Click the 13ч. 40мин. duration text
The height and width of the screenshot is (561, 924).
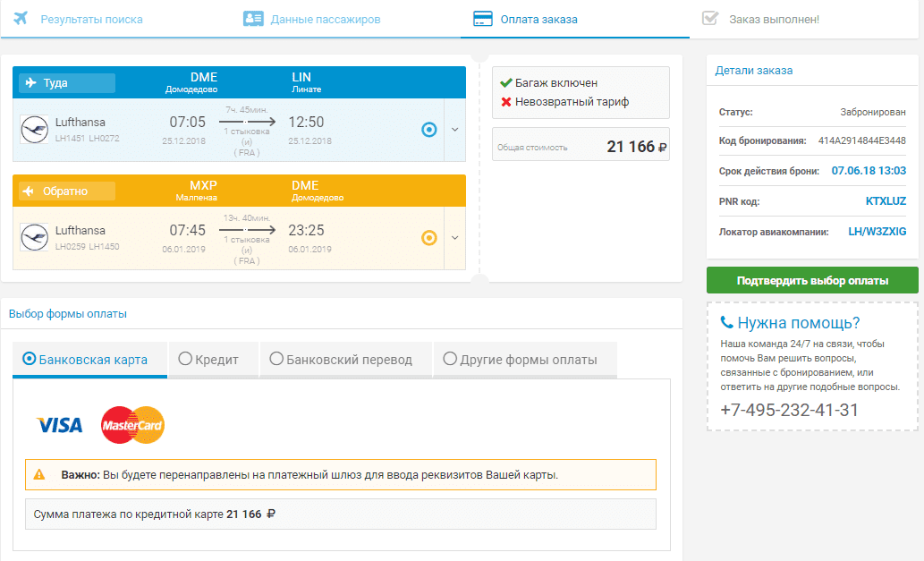pos(246,218)
